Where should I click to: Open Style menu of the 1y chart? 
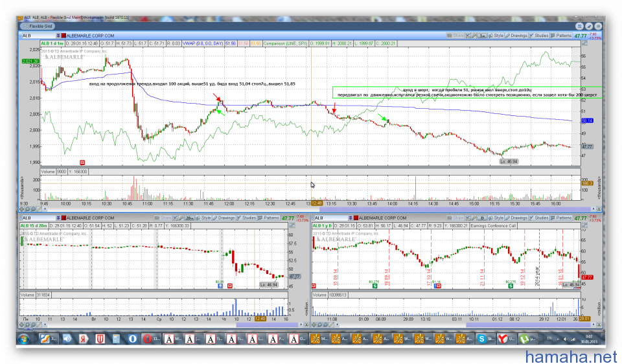pyautogui.click(x=496, y=218)
